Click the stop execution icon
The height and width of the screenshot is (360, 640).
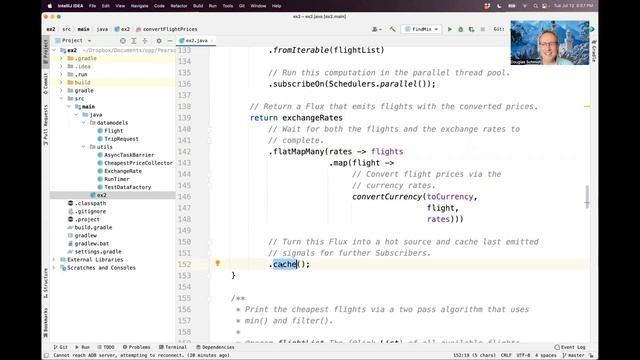pos(482,29)
